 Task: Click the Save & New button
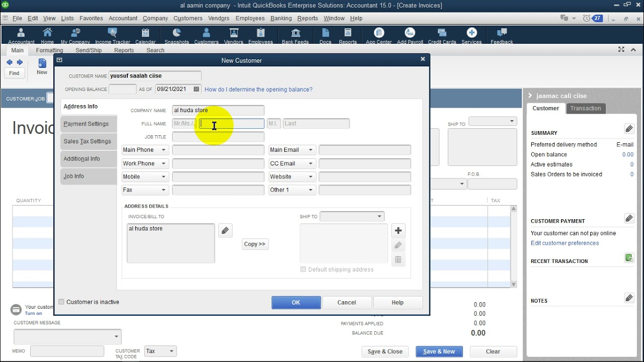click(439, 351)
